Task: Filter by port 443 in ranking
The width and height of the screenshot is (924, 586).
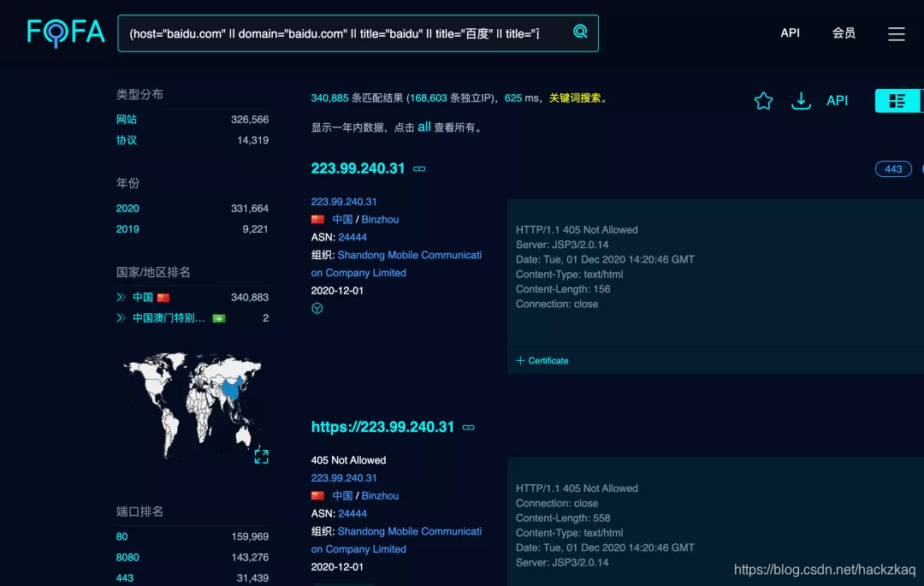Action: point(124,577)
